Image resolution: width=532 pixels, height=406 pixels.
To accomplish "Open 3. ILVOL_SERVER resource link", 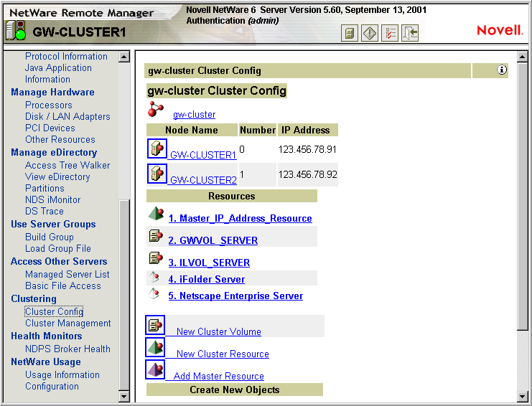I will [x=209, y=263].
